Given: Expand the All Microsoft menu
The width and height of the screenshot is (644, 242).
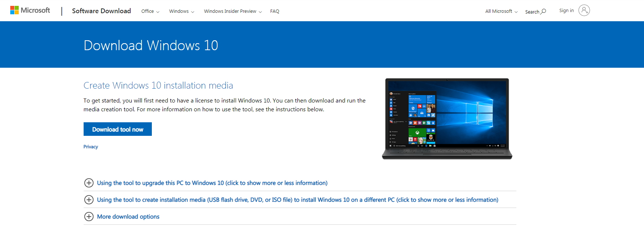Looking at the screenshot, I should [x=501, y=11].
